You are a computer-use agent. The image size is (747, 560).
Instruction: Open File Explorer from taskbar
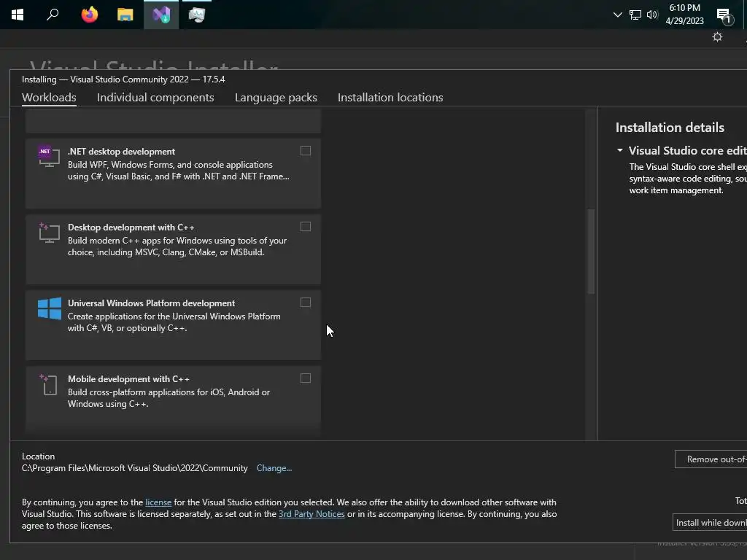pyautogui.click(x=125, y=15)
